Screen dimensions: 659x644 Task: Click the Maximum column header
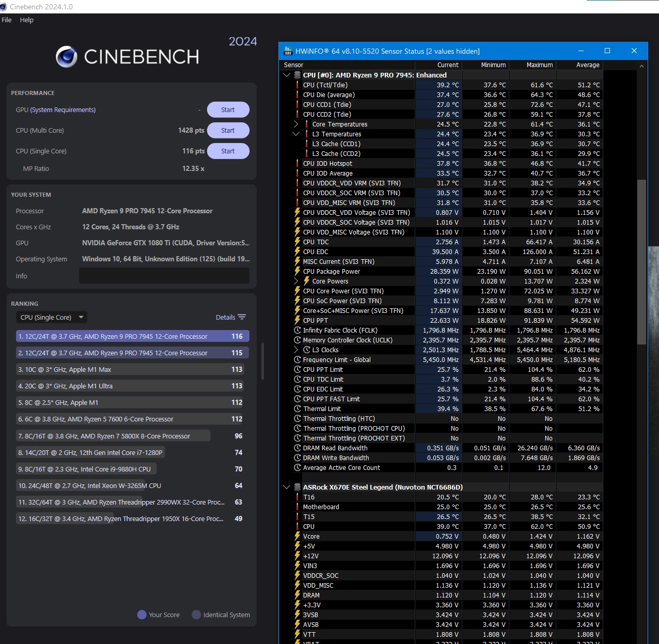pyautogui.click(x=532, y=65)
